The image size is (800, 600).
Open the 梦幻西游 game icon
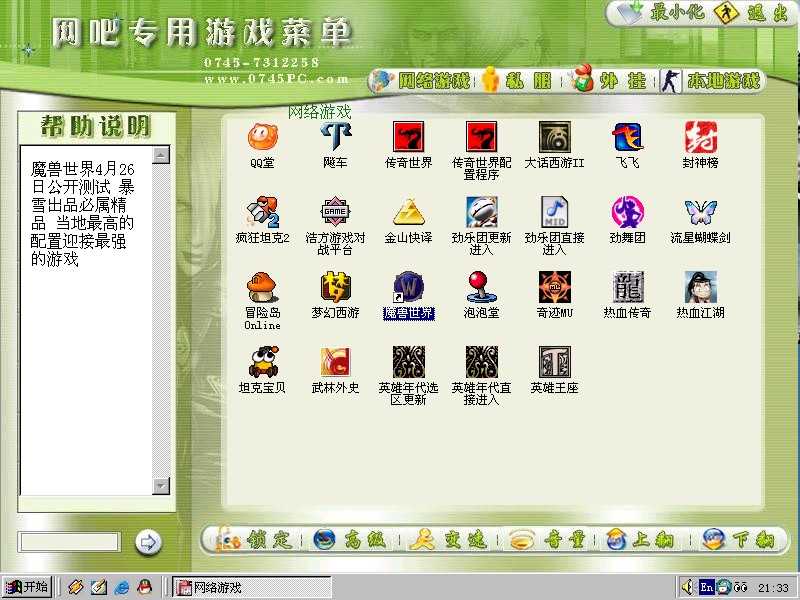tap(336, 287)
